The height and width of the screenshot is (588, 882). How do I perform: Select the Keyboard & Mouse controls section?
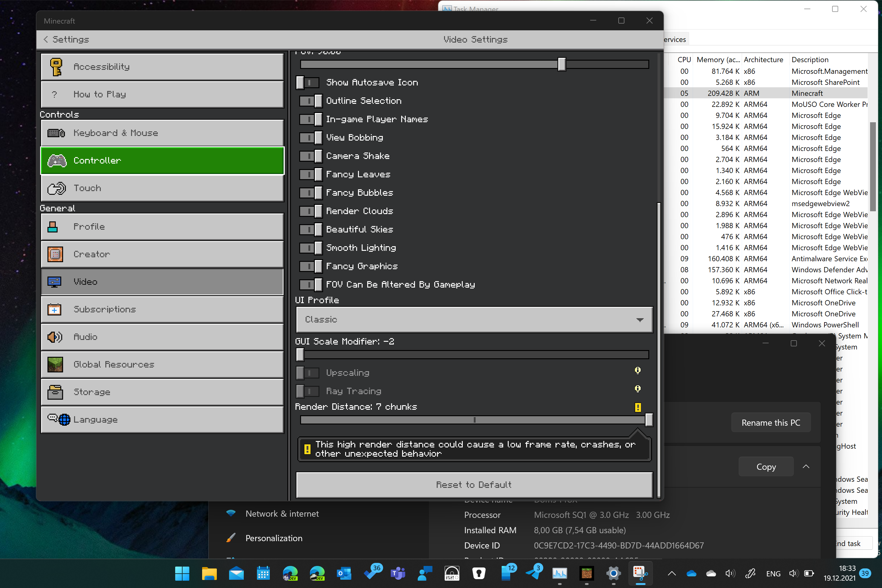click(x=162, y=133)
